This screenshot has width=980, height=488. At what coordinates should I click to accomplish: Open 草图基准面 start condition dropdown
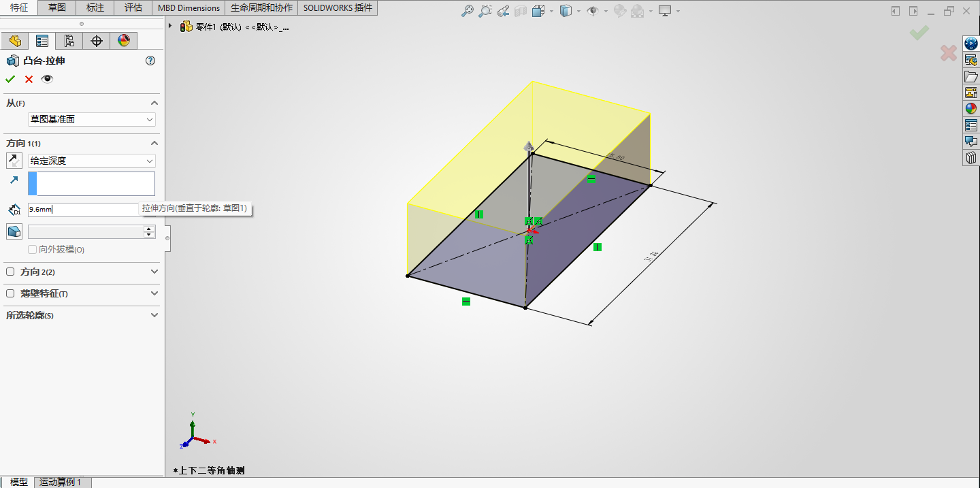(92, 119)
